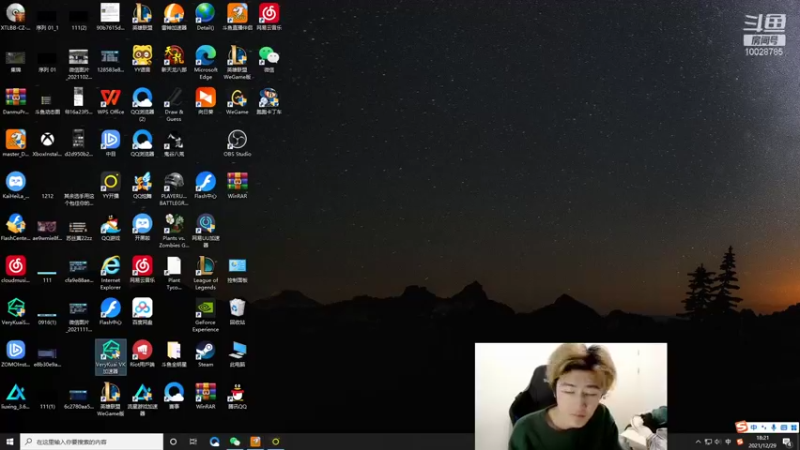Open the 新天龙八部 game shortcut

click(173, 59)
